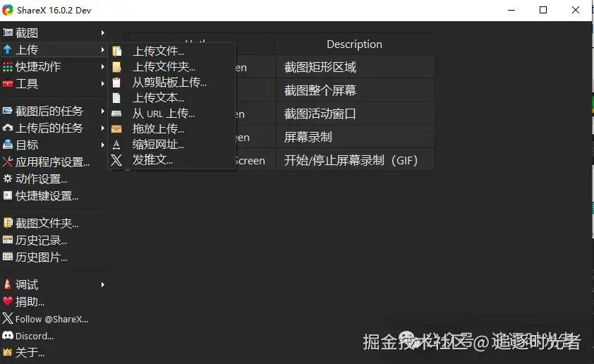
Task: Click the 历史记录 icon
Action: click(8, 240)
